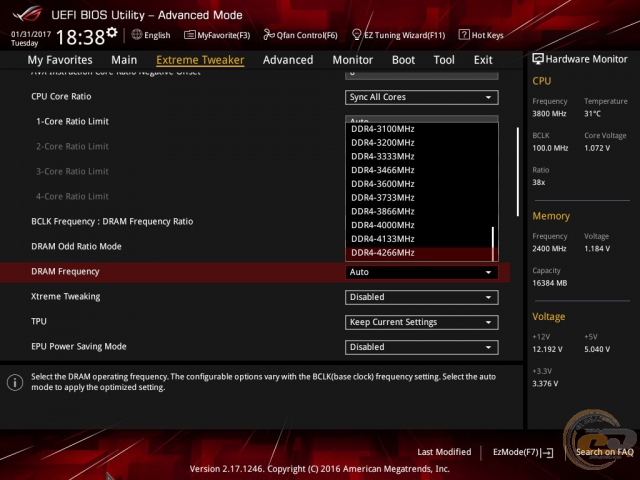The width and height of the screenshot is (640, 480).
Task: Click the globe language icon
Action: pyautogui.click(x=137, y=35)
